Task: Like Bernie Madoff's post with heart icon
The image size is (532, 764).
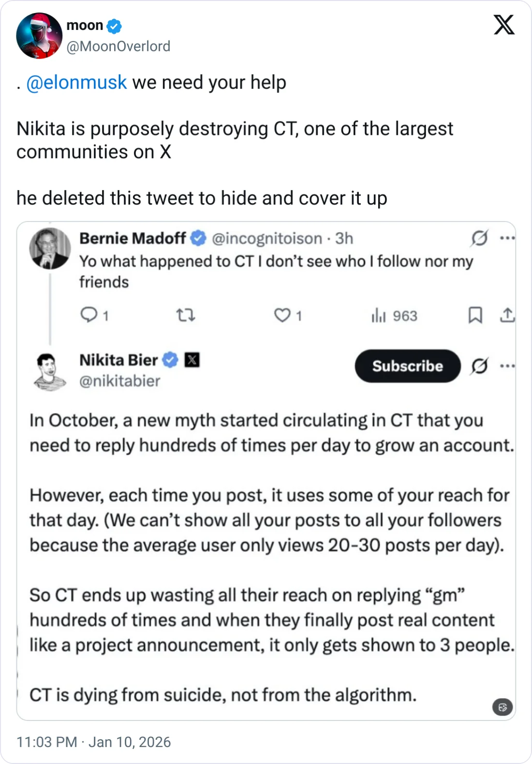Action: [x=282, y=316]
